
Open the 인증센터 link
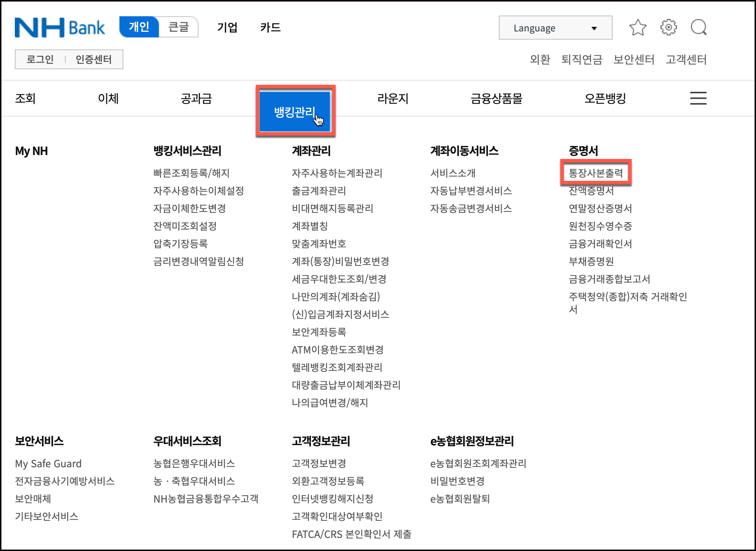click(x=94, y=59)
